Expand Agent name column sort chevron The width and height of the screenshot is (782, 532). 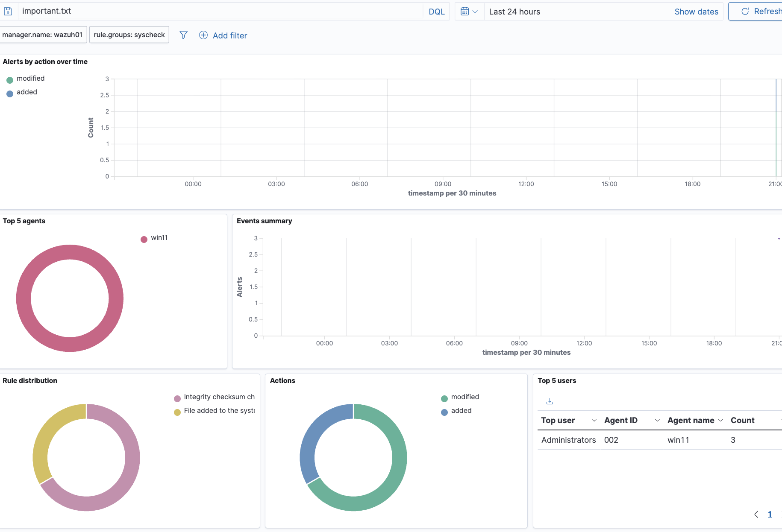[720, 421]
